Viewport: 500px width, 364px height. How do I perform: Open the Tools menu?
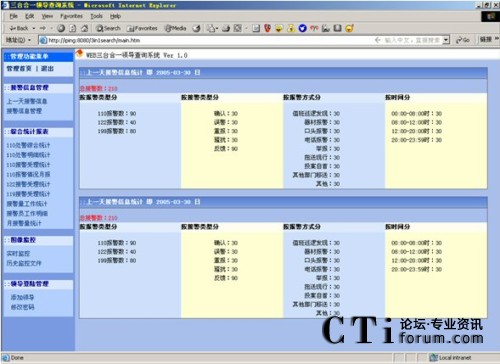[96, 16]
